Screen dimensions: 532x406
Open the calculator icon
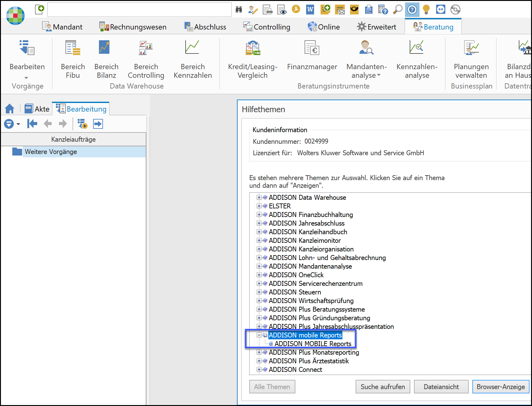click(368, 10)
